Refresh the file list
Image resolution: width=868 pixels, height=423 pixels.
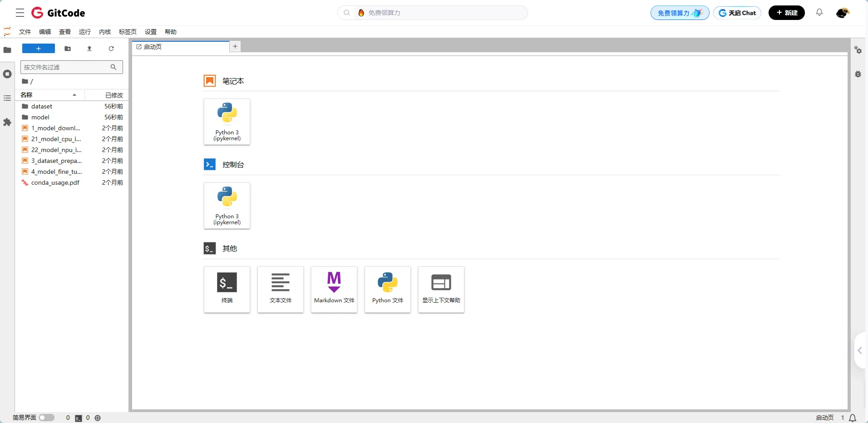111,49
